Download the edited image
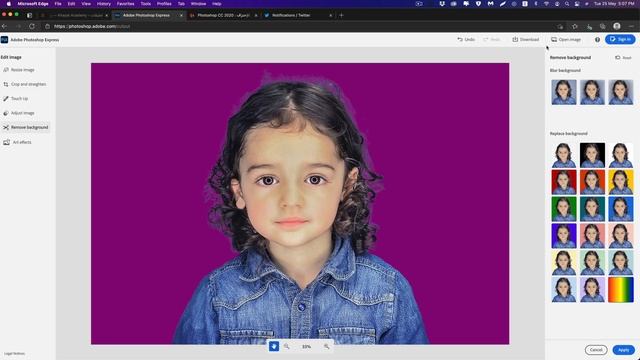The height and width of the screenshot is (360, 640). [526, 40]
